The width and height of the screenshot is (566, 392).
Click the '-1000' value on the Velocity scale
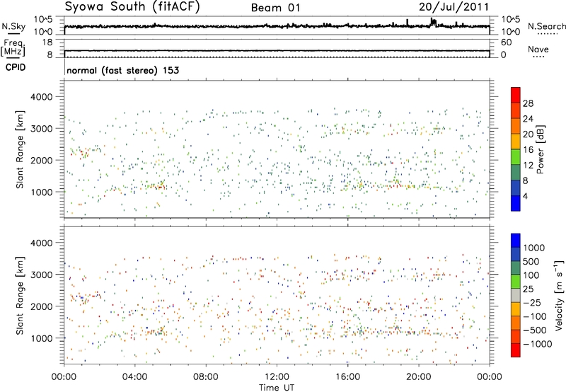pos(538,344)
